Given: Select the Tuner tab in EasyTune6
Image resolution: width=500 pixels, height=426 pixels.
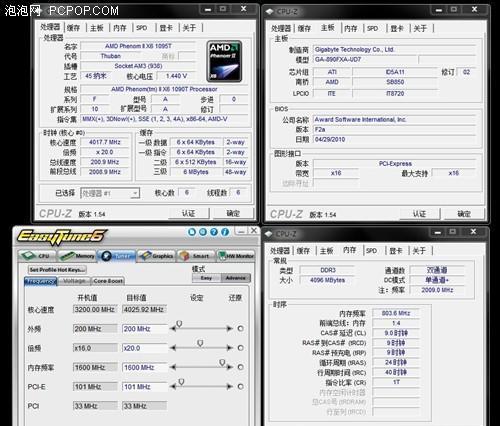Looking at the screenshot, I should (x=116, y=256).
